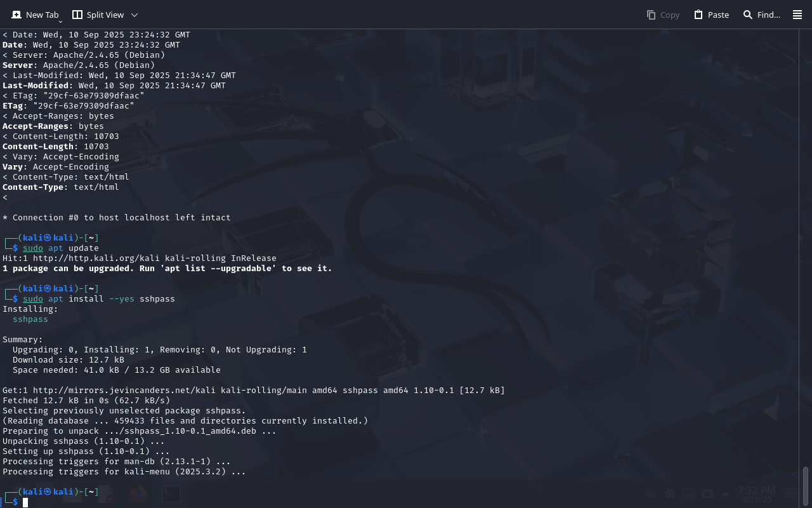Open a new terminal tab
Viewport: 812px width, 508px height.
(35, 15)
